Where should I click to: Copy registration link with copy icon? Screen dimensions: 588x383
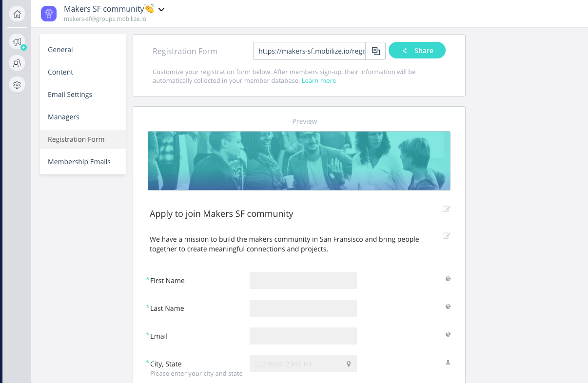(x=375, y=51)
